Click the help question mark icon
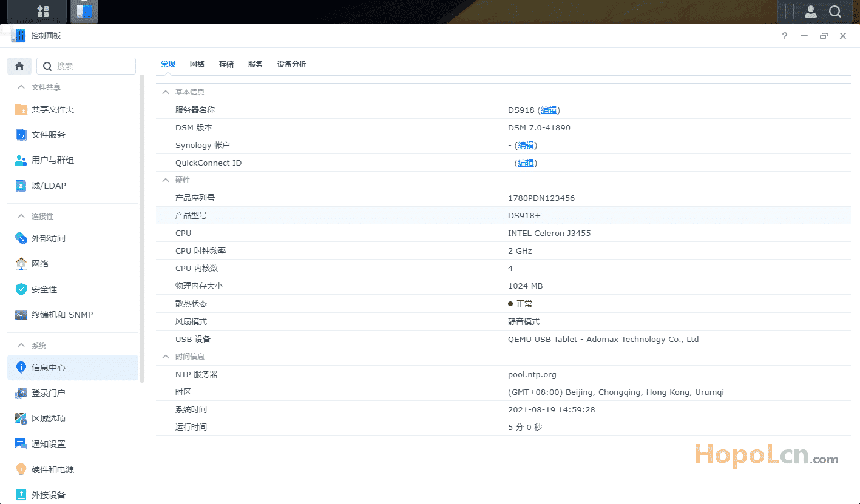This screenshot has height=504, width=860. click(785, 36)
